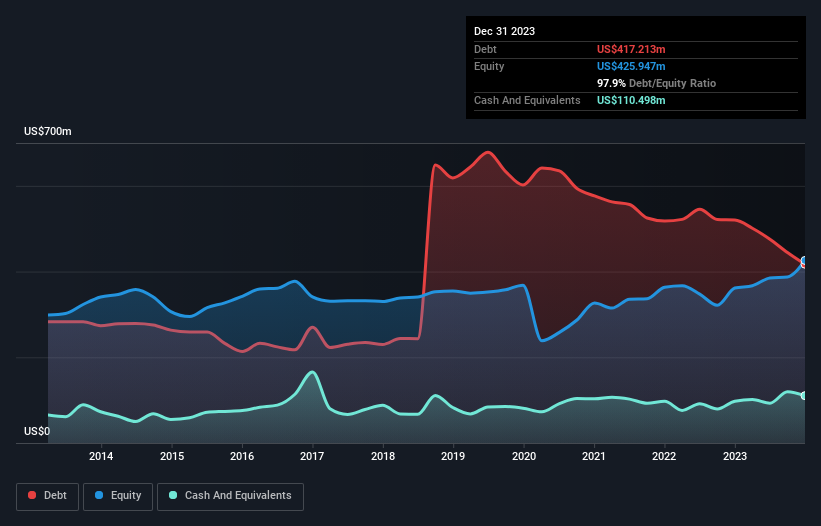This screenshot has height=526, width=821.
Task: Click the US$0 y-axis label
Action: click(37, 431)
